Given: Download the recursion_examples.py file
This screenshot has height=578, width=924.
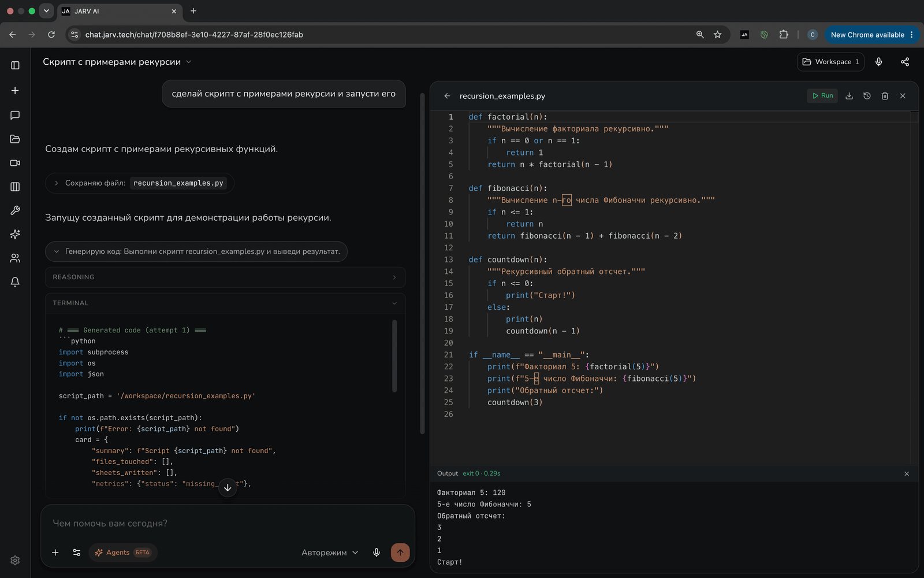Looking at the screenshot, I should point(849,96).
